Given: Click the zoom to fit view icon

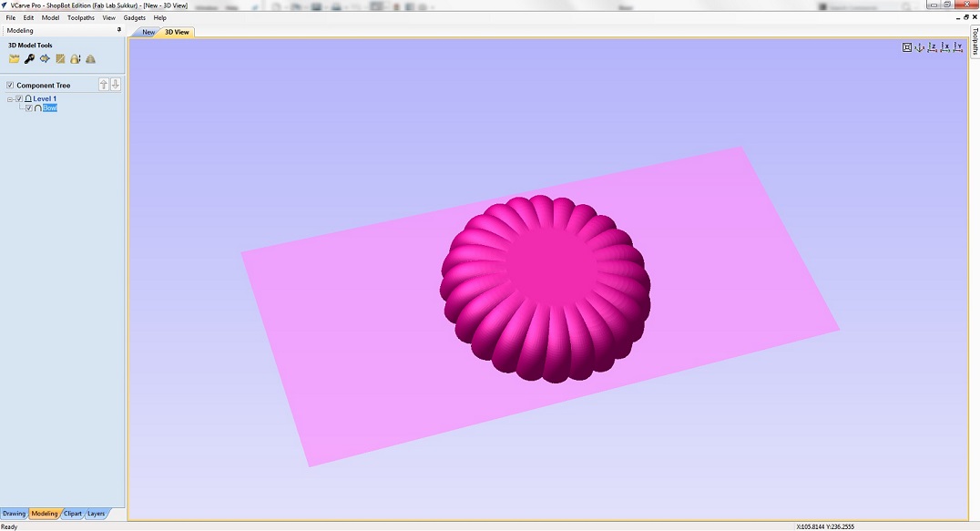Looking at the screenshot, I should click(x=907, y=47).
